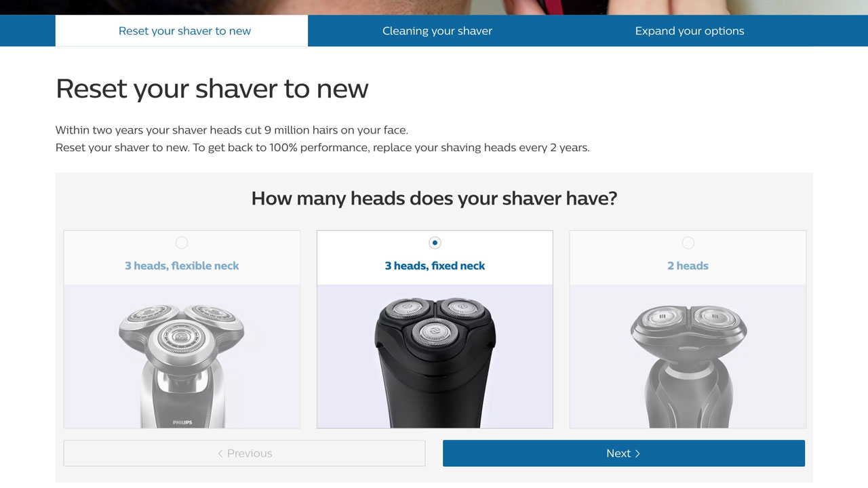Click the black fixed neck shaver image
The width and height of the screenshot is (868, 488).
point(435,357)
